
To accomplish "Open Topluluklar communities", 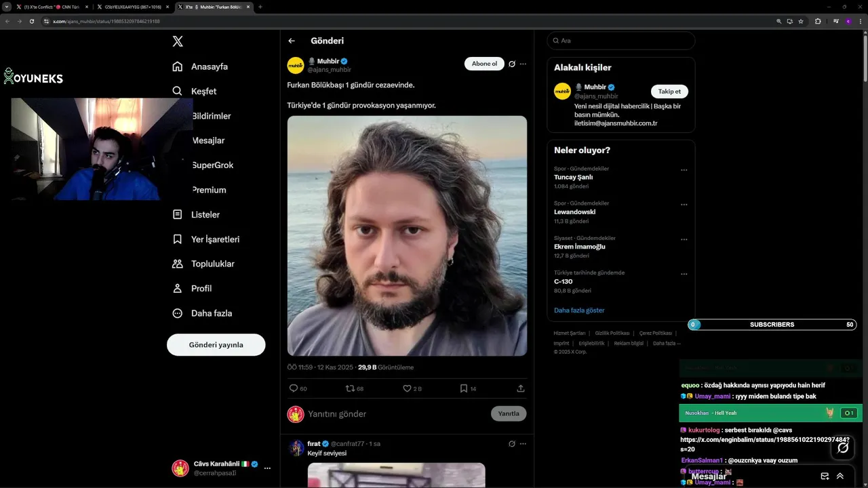I will tap(203, 264).
